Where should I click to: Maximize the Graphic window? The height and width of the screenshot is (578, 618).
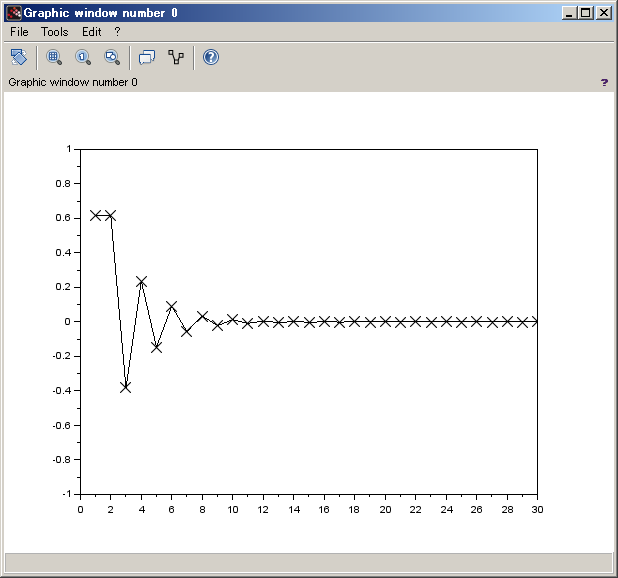(586, 13)
